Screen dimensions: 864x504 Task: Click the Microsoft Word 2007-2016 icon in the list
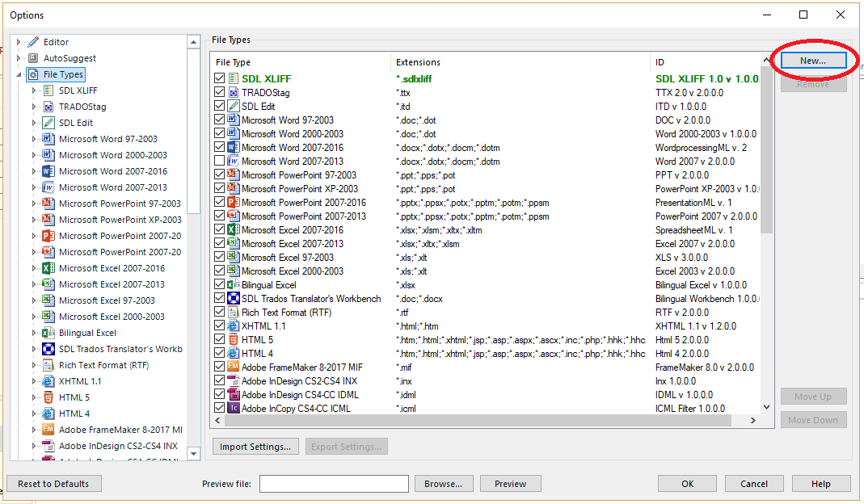[x=233, y=148]
